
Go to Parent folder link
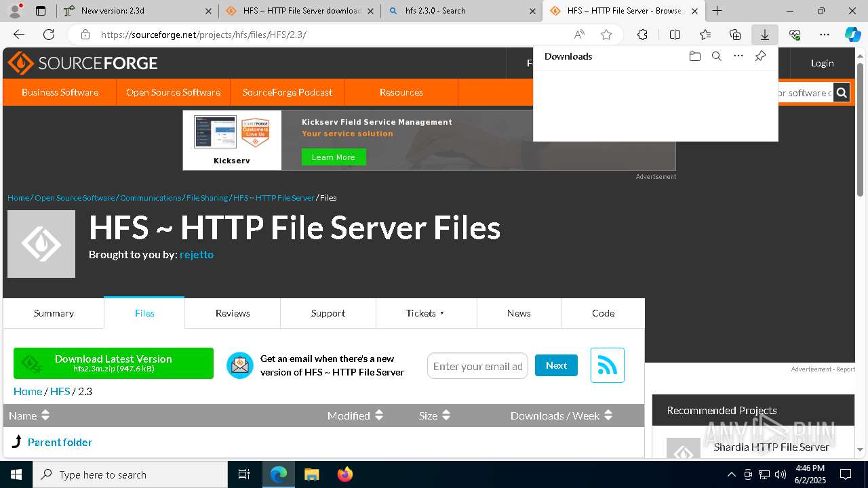pyautogui.click(x=60, y=442)
